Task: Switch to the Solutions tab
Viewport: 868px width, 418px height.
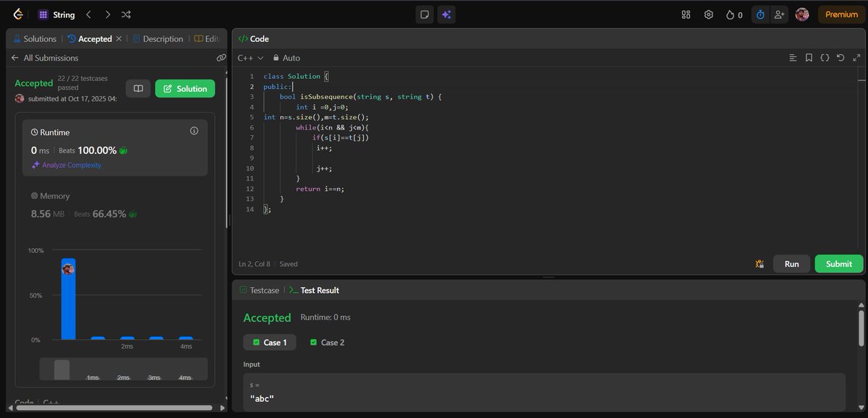Action: point(35,39)
